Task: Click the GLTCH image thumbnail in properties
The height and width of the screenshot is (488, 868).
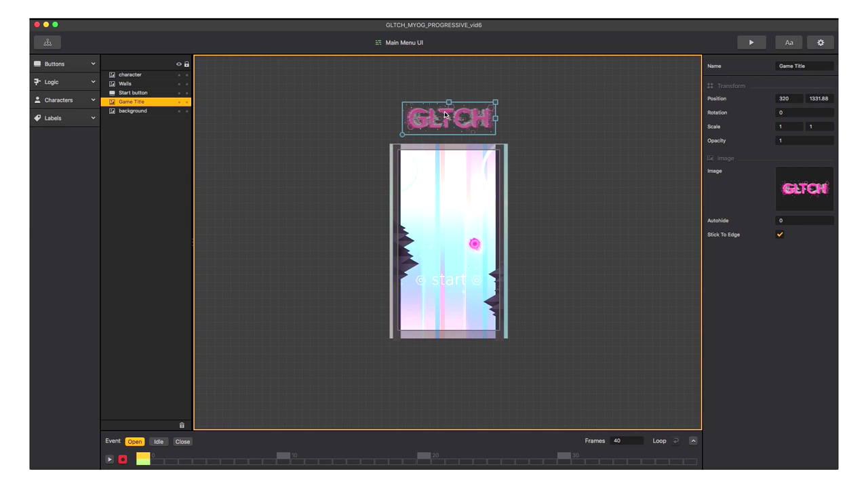Action: 804,189
